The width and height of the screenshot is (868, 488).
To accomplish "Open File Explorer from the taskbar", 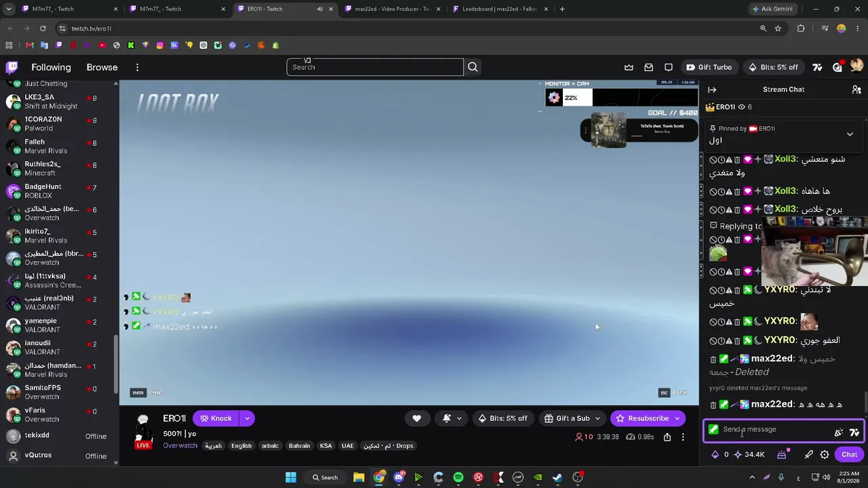I will [359, 477].
